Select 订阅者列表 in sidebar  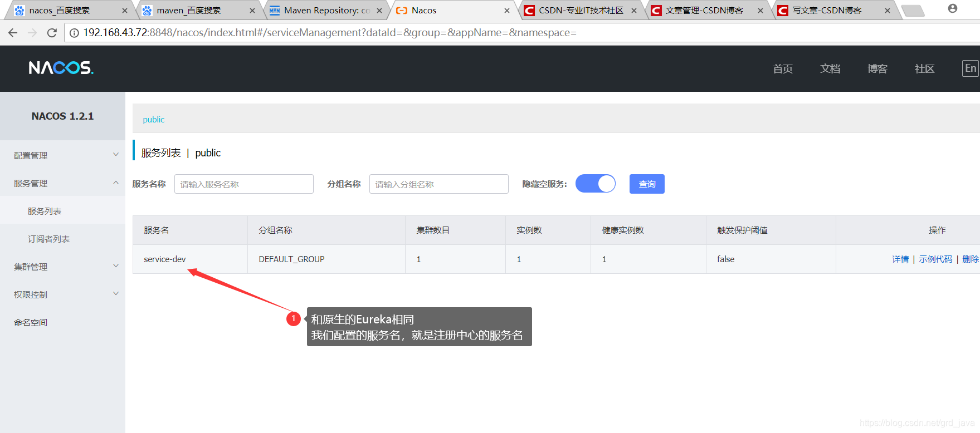point(62,239)
